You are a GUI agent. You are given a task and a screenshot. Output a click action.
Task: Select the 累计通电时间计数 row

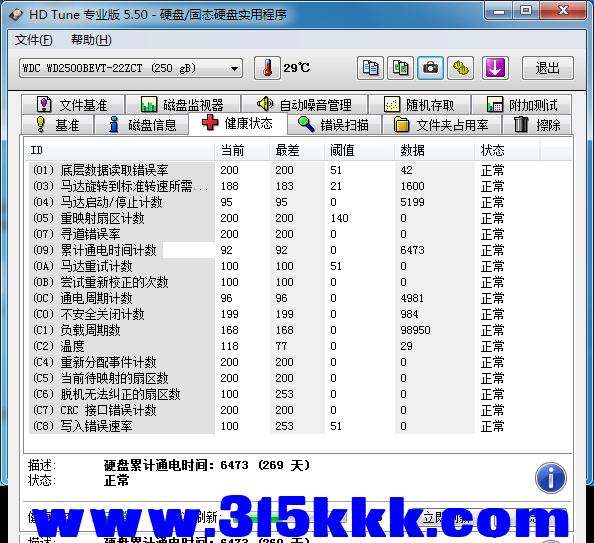(299, 250)
